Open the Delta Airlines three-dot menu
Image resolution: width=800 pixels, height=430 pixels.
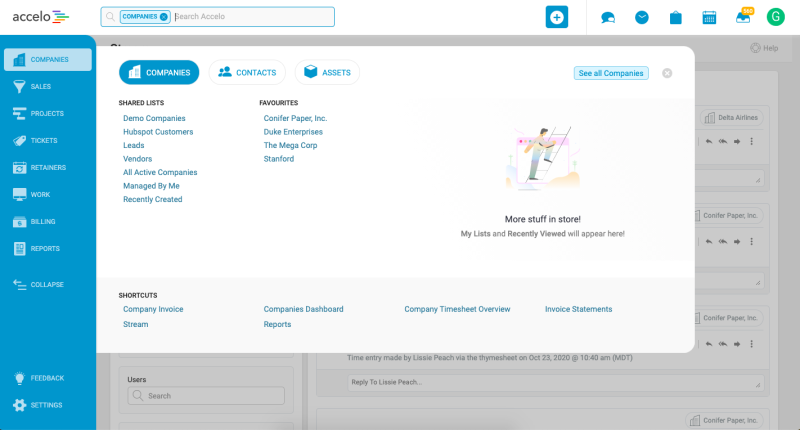tap(751, 141)
